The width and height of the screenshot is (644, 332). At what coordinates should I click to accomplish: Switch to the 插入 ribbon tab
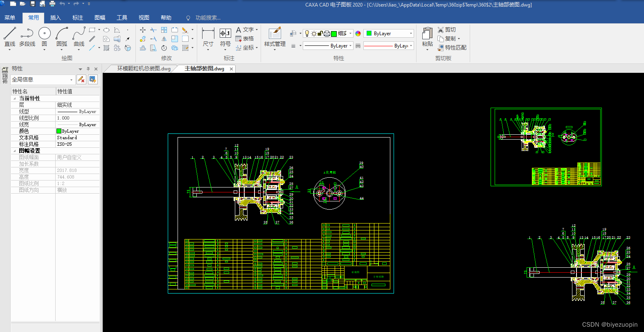point(56,18)
